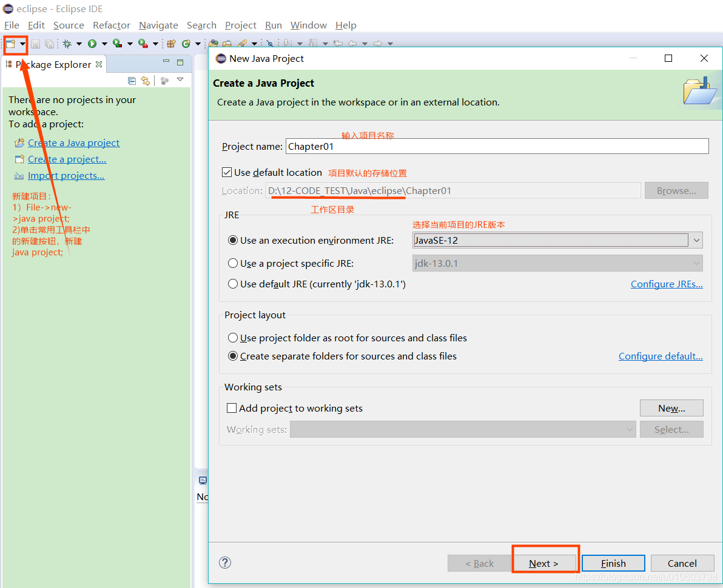The image size is (723, 588).
Task: Minimize the Package Explorer view
Action: [166, 61]
